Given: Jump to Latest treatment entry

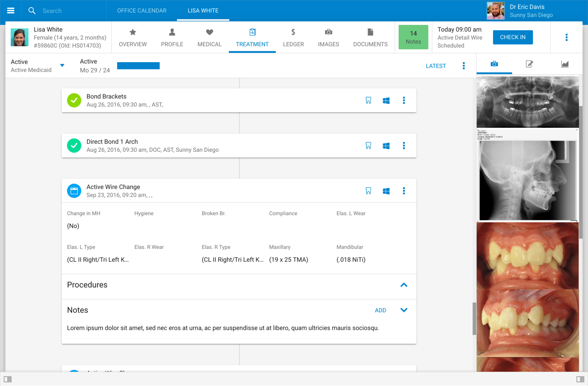Looking at the screenshot, I should point(435,66).
